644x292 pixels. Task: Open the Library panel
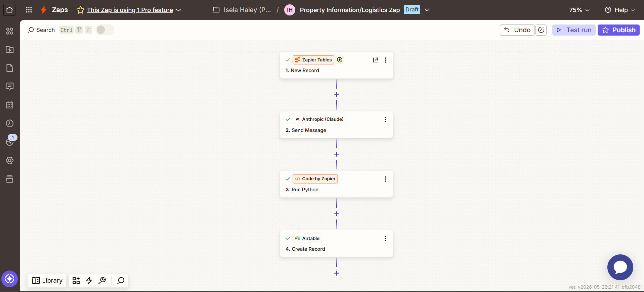(47, 281)
